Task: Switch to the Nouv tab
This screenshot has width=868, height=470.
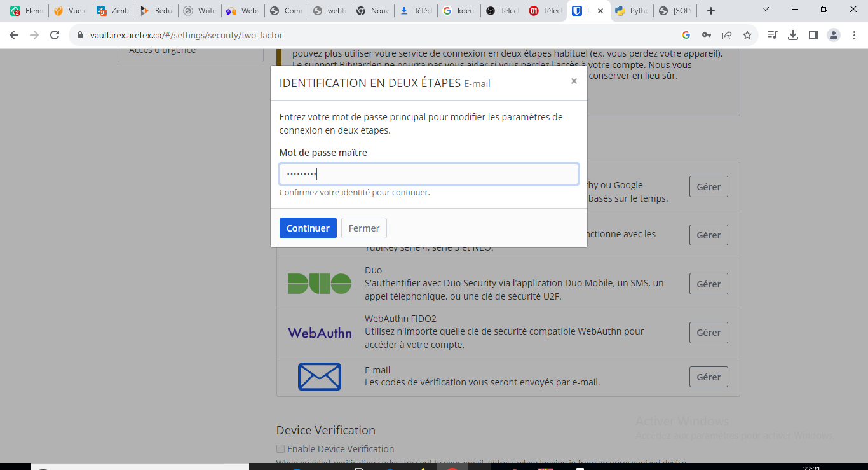Action: 372,11
